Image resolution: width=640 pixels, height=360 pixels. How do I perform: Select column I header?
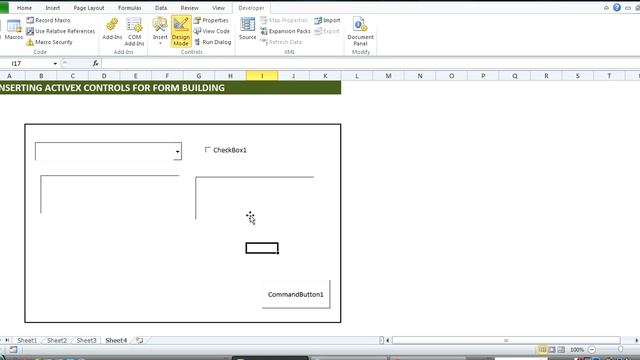(x=262, y=76)
